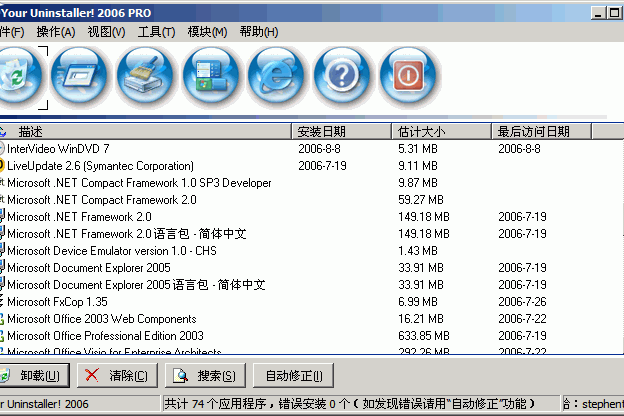This screenshot has height=416, width=624.
Task: Click the 59.27 MB size cell
Action: pos(421,200)
